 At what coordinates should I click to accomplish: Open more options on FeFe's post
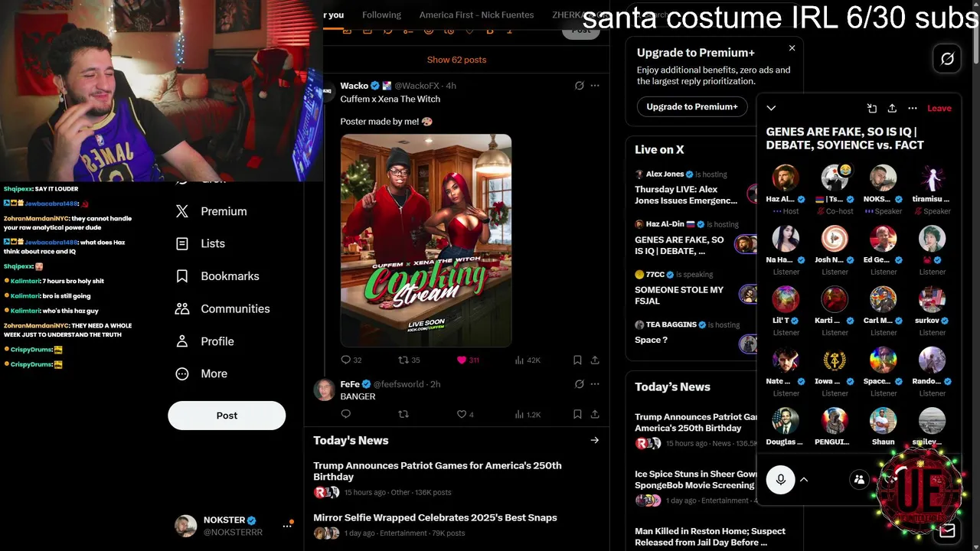point(595,384)
